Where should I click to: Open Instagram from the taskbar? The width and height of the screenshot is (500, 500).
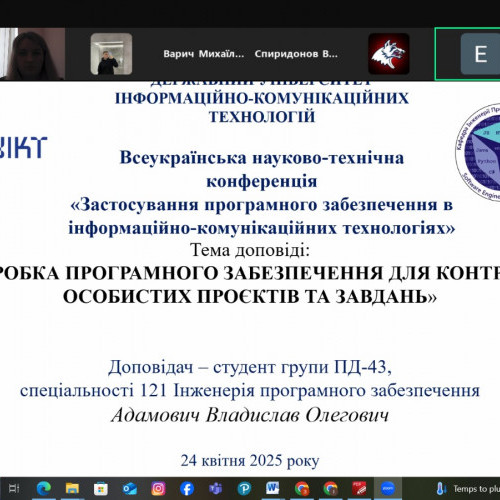click(x=158, y=489)
